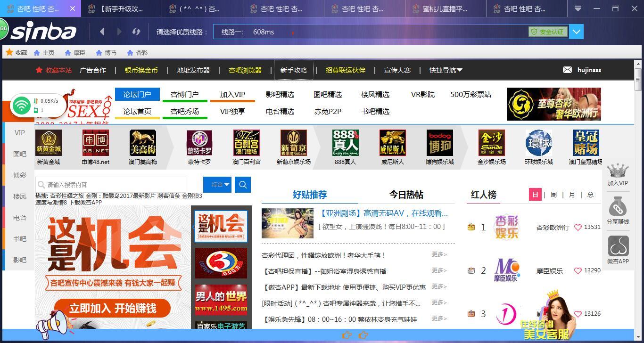Click the 威尼斯人 logo icon

[393, 143]
